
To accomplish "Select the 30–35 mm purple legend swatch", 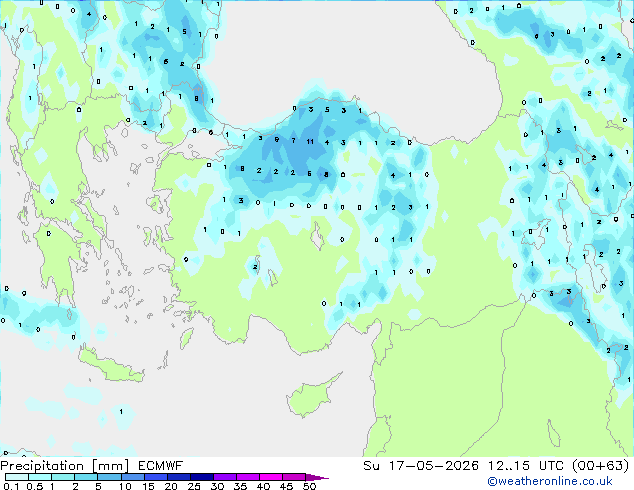I will (224, 477).
